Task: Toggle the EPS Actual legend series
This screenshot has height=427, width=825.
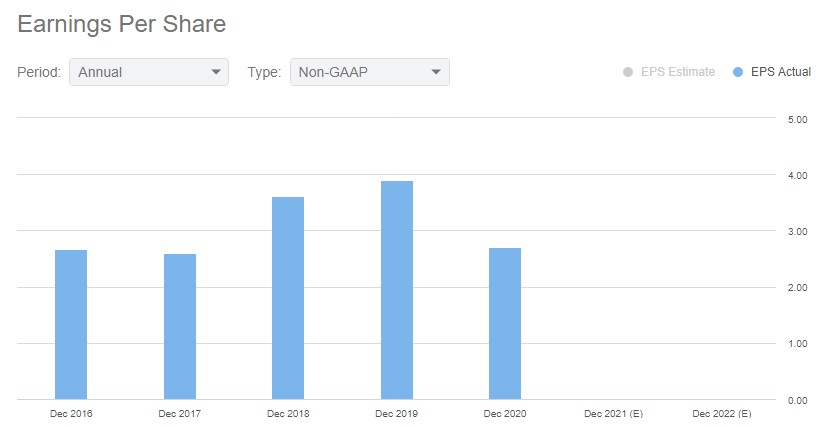Action: [x=772, y=72]
